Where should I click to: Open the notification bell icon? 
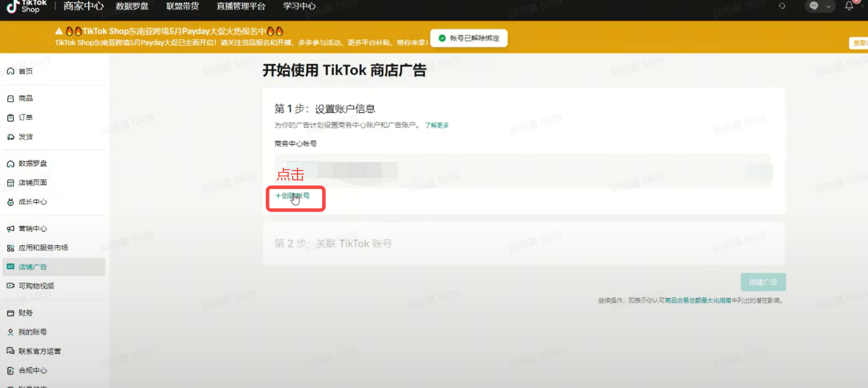pos(849,6)
